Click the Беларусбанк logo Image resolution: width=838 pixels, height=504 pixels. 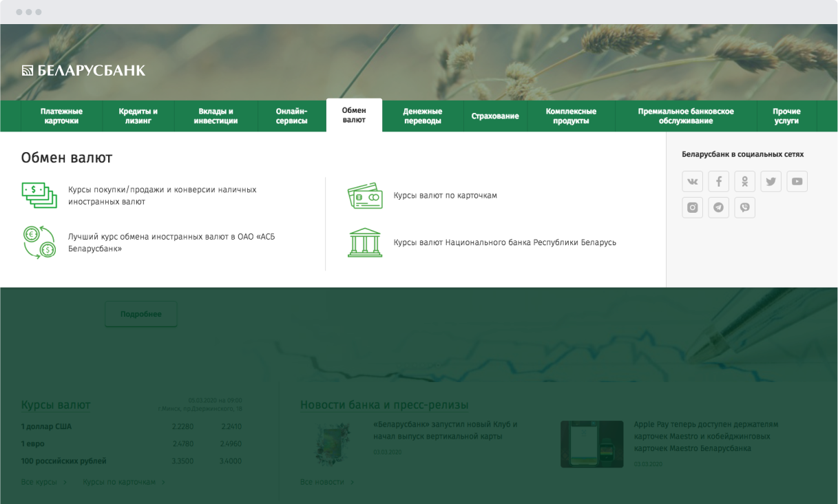pyautogui.click(x=83, y=70)
